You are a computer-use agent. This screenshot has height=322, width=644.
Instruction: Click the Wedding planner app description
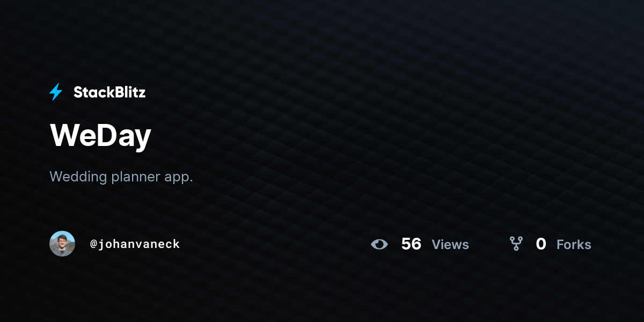[121, 177]
